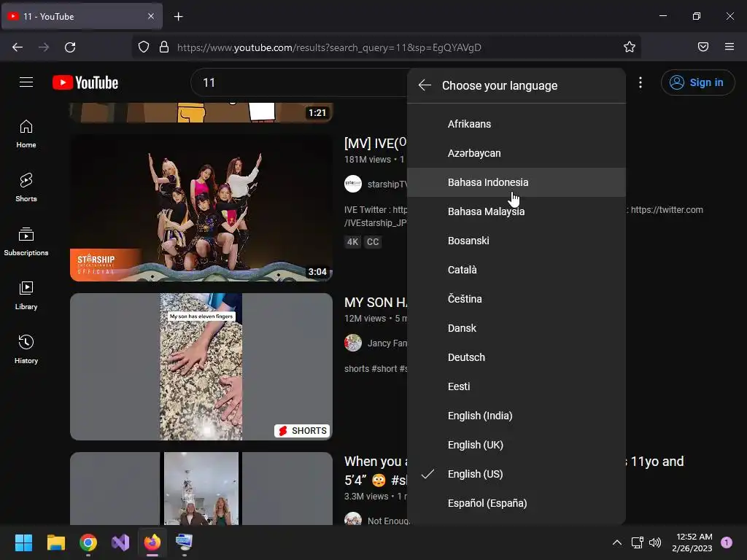Open History from the sidebar
This screenshot has width=747, height=560.
pyautogui.click(x=26, y=349)
